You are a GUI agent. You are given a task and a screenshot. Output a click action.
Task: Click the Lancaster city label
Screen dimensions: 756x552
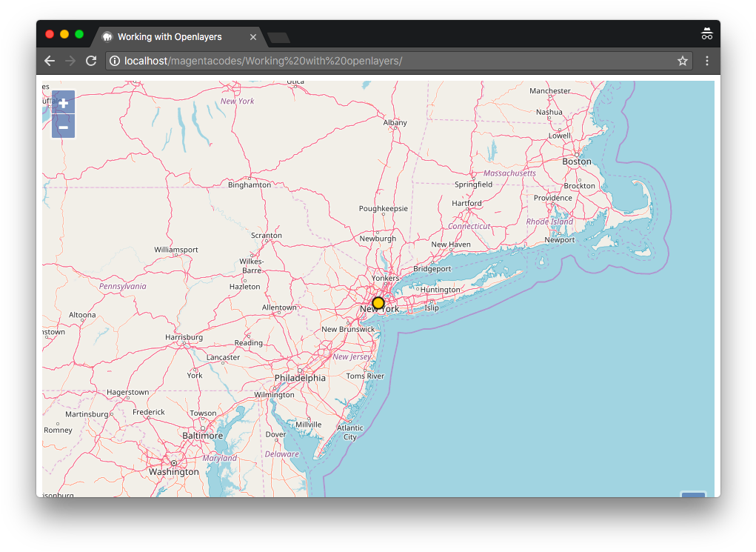tap(223, 358)
